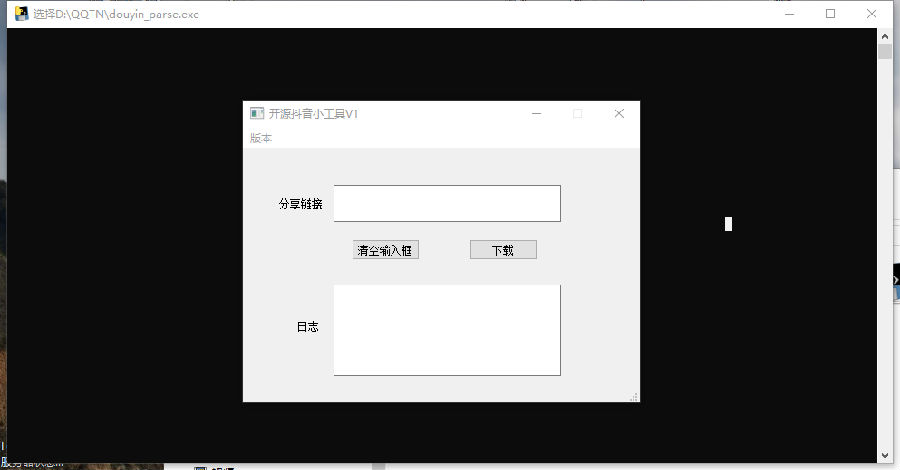Click console scrollbar down arrow
This screenshot has width=900, height=470.
[x=885, y=455]
